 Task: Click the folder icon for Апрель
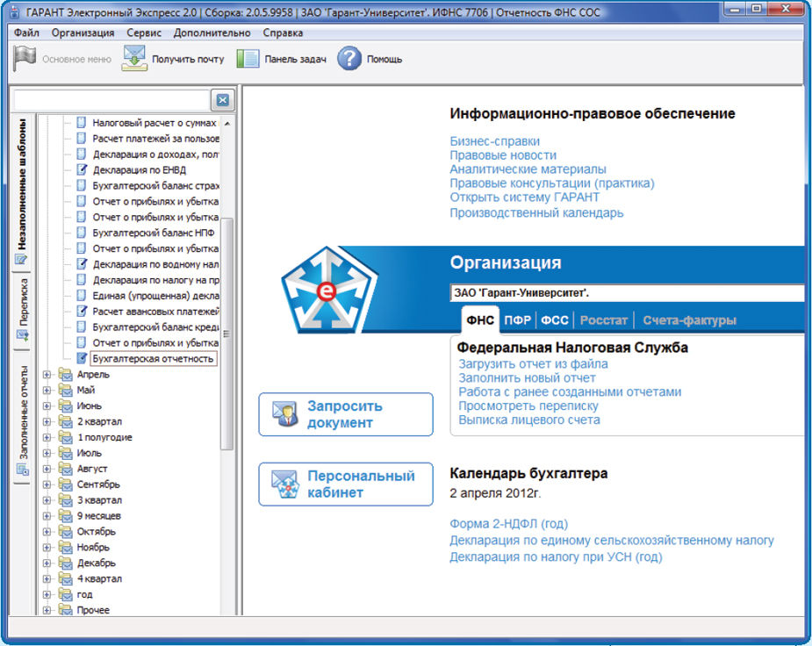tap(65, 375)
